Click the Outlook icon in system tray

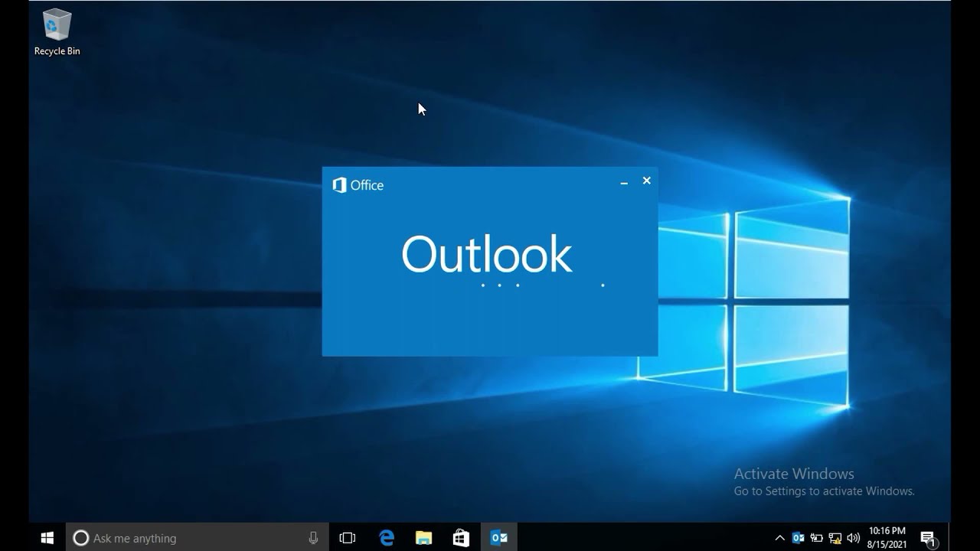pos(799,538)
